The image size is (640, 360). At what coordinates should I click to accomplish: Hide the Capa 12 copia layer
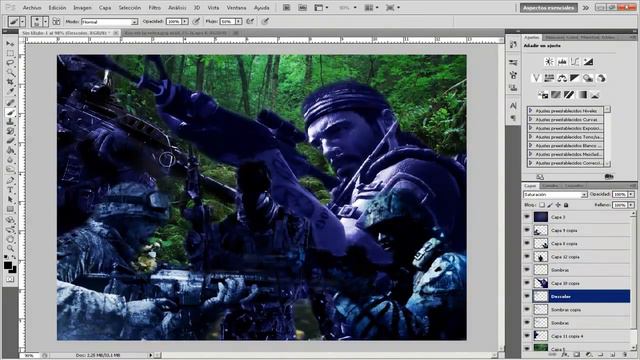point(527,257)
